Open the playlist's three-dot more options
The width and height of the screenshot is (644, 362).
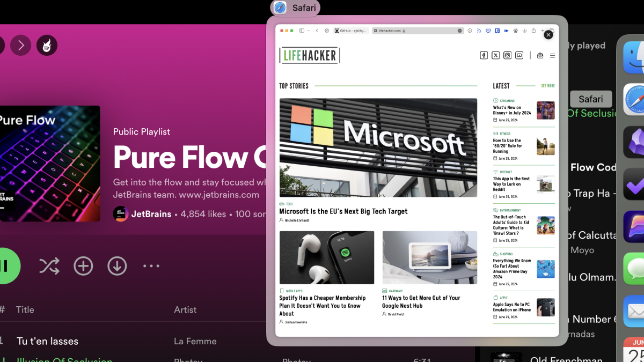point(151,266)
